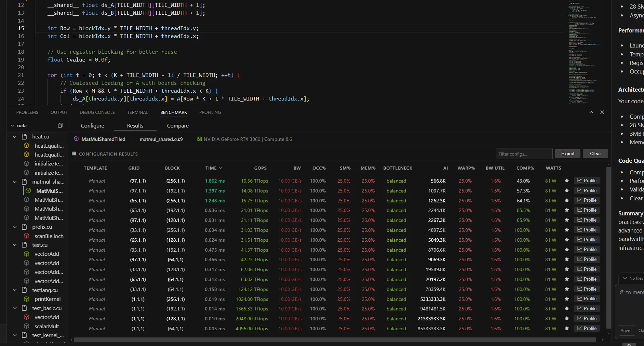Screen dimensions: 644x346
Task: Open profiling chart for the 1.862 ms result
Action: 587,181
